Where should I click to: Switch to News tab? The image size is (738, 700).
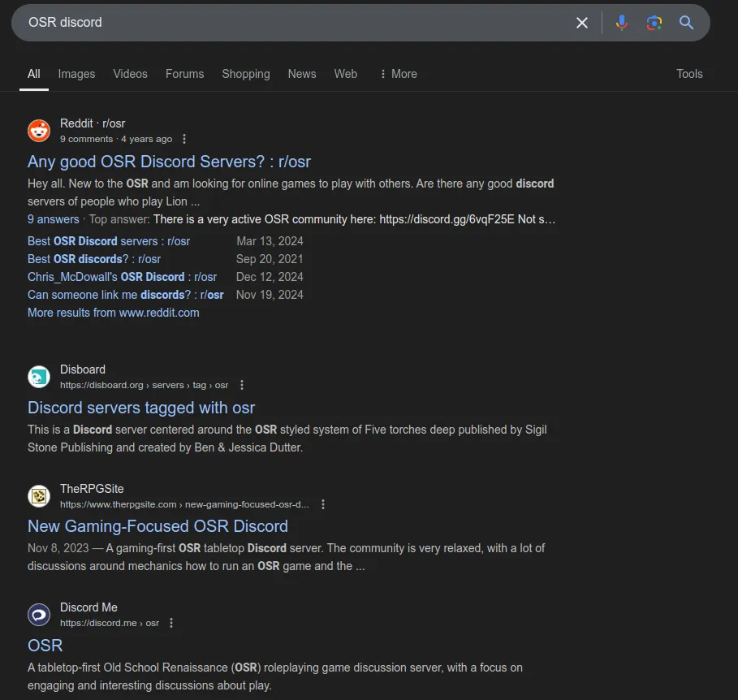(302, 74)
